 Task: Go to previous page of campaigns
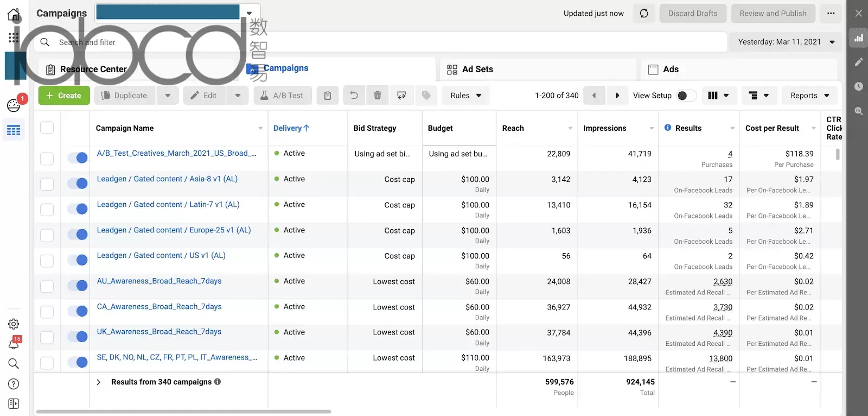point(594,96)
